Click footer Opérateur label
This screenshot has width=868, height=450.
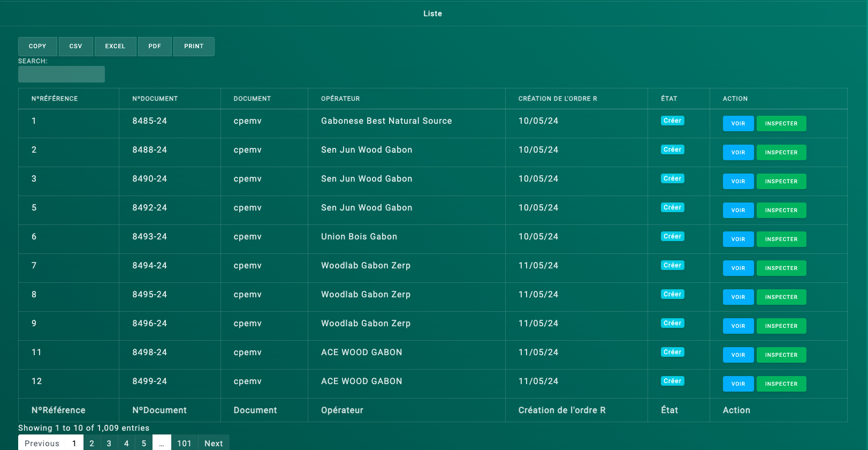[342, 410]
